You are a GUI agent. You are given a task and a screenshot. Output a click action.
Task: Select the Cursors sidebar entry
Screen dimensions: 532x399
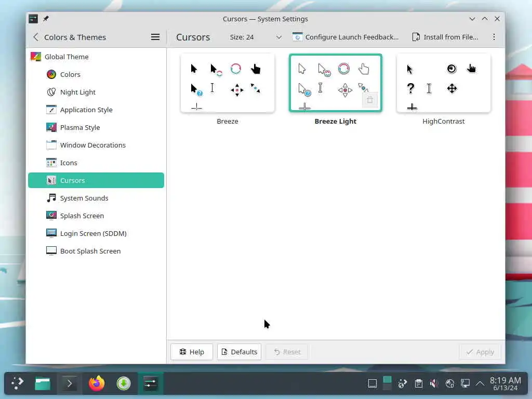point(96,180)
